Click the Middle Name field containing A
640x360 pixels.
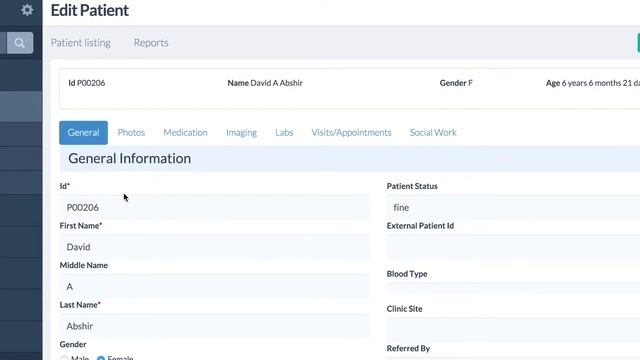point(215,287)
